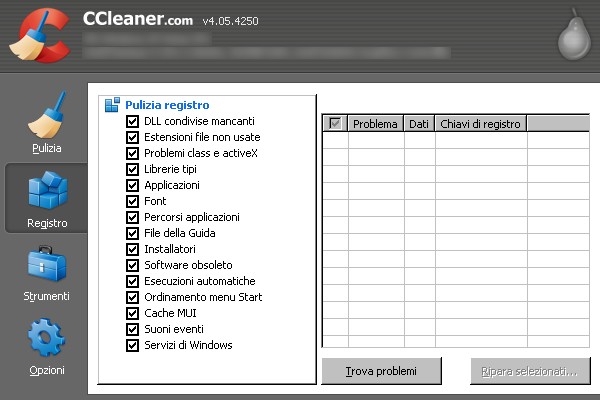Click the Trova problemi button
This screenshot has height=400, width=600.
coord(382,371)
